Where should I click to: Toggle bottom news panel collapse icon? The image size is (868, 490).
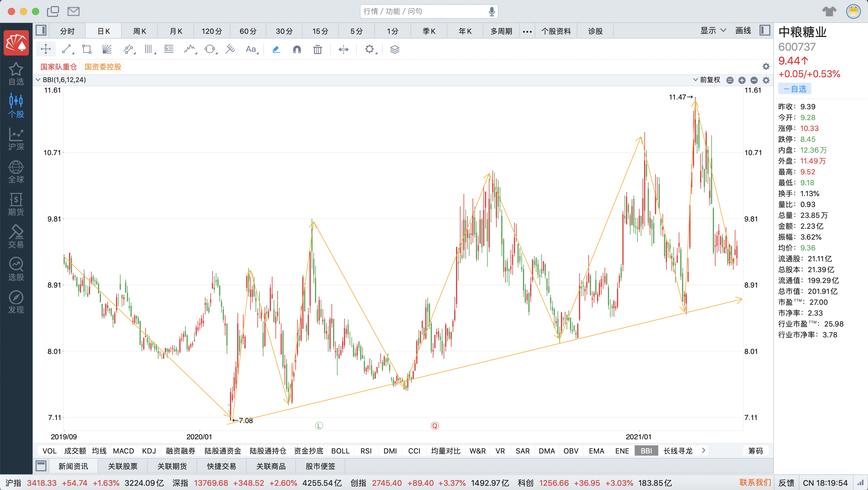41,466
